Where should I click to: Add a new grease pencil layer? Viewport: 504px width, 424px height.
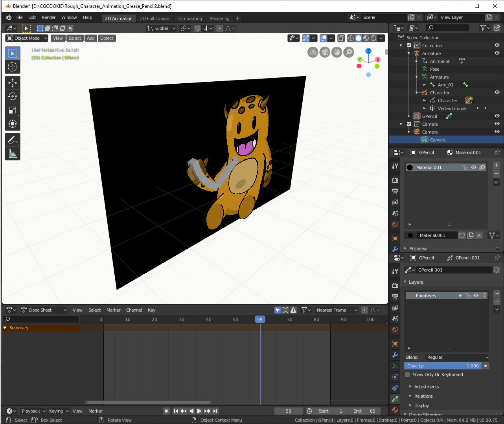(x=497, y=294)
